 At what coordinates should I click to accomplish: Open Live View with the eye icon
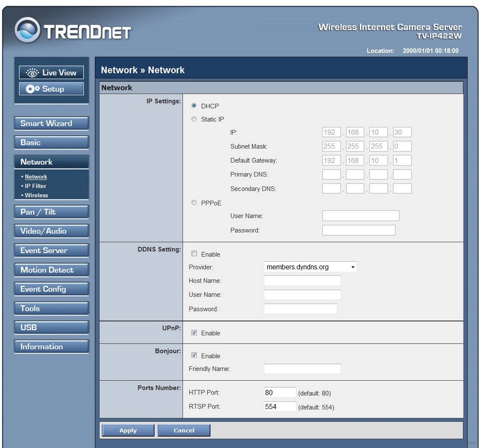click(51, 72)
